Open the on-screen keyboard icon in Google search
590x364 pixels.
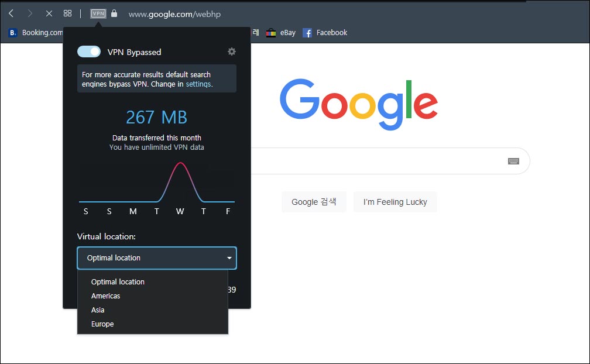tap(513, 161)
